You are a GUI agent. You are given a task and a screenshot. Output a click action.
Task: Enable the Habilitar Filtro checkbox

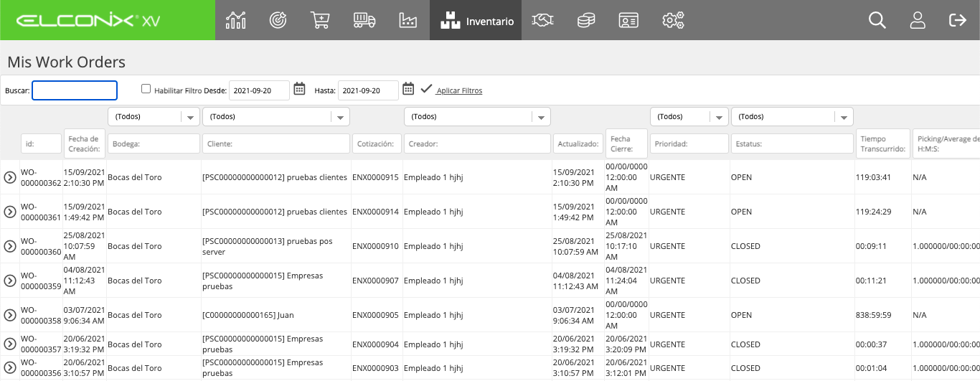coord(146,89)
